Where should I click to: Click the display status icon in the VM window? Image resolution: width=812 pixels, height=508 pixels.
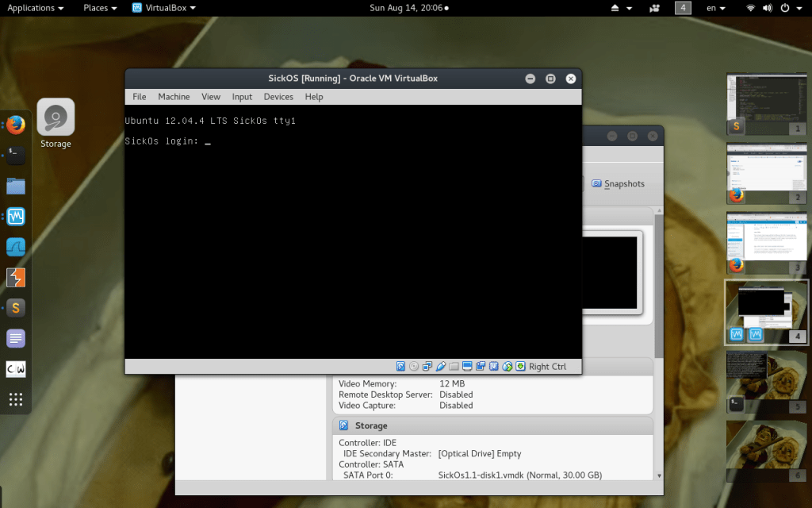coord(467,366)
